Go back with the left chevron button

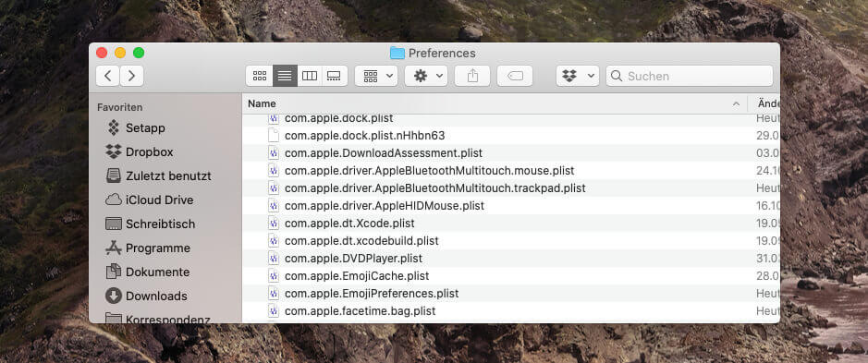pos(107,76)
